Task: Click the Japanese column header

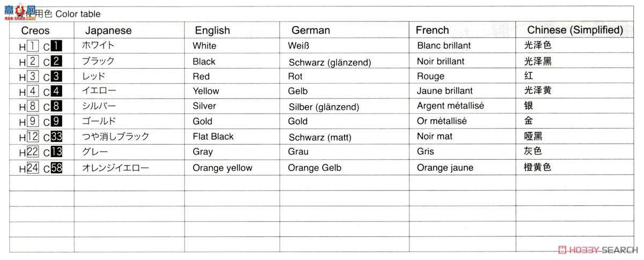Action: (108, 31)
